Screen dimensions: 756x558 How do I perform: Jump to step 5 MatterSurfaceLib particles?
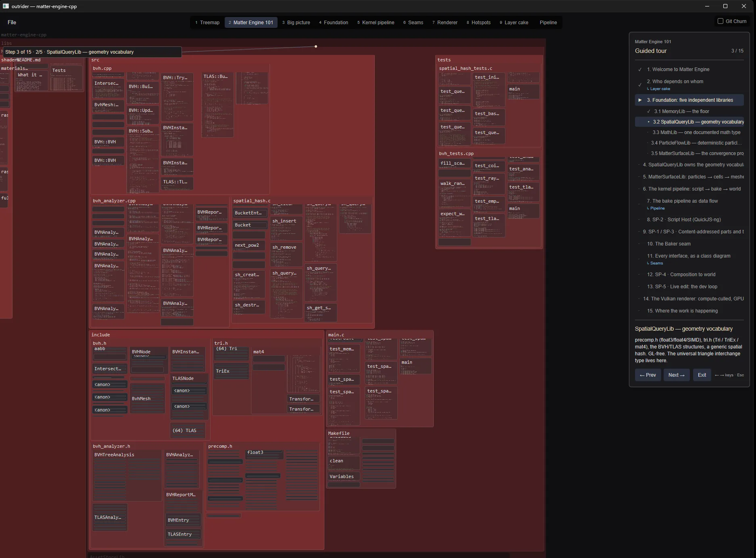[x=689, y=177]
